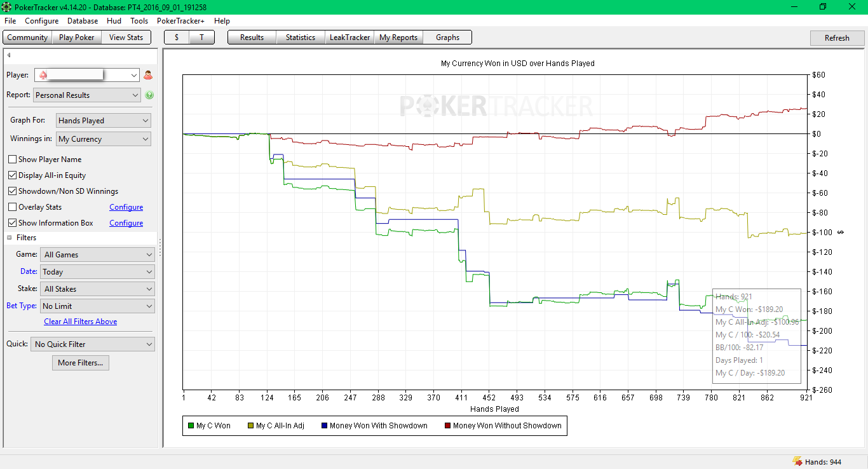Expand the Graph For dropdown
868x469 pixels.
point(104,121)
